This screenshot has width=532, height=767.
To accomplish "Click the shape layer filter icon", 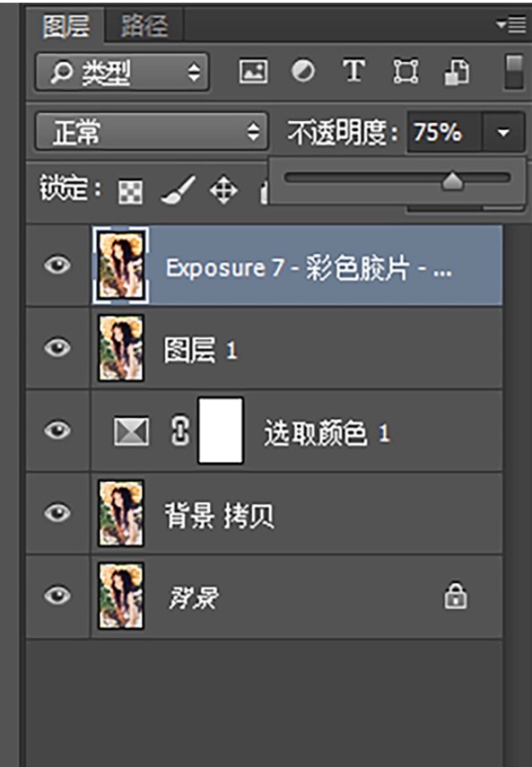I will (x=406, y=72).
